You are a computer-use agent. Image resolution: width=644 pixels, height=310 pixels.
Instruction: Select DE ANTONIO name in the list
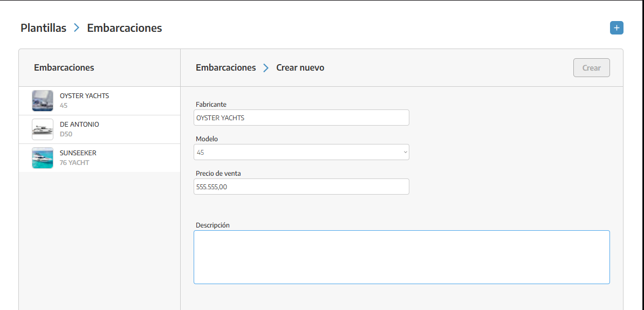pos(79,125)
